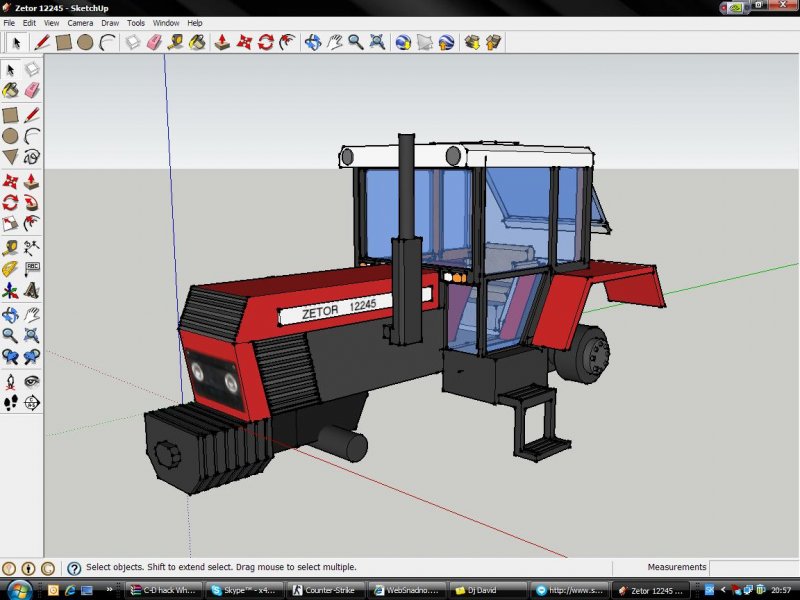
Task: Activate the Dimension tool
Action: click(x=32, y=248)
